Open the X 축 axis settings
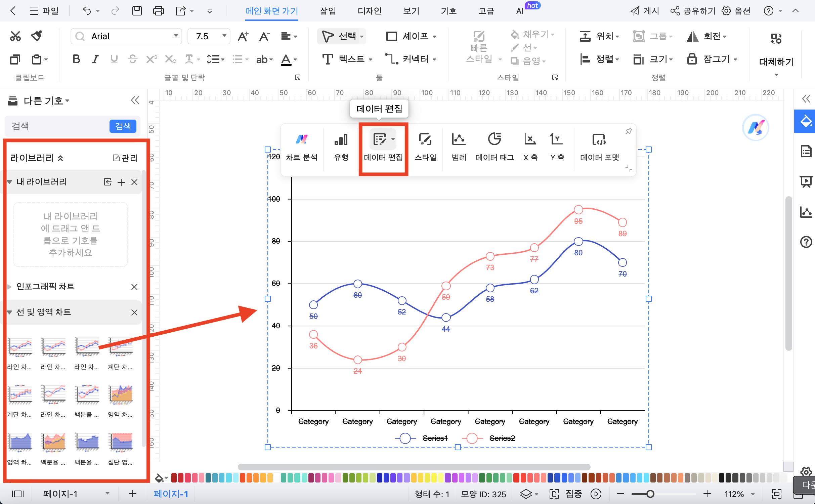The image size is (815, 504). tap(530, 147)
